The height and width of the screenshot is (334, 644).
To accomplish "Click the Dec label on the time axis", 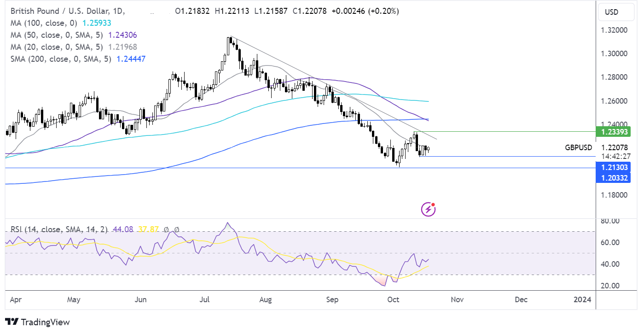I will coord(521,299).
